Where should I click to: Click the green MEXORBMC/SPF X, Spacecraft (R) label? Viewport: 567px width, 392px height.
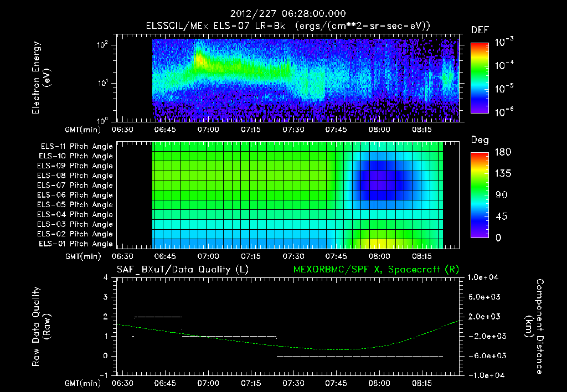click(x=376, y=270)
